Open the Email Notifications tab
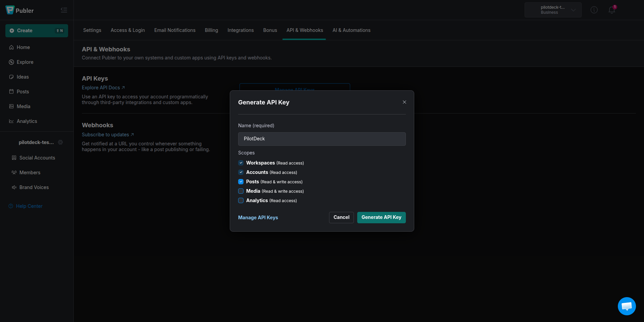This screenshot has height=322, width=644. (x=175, y=30)
